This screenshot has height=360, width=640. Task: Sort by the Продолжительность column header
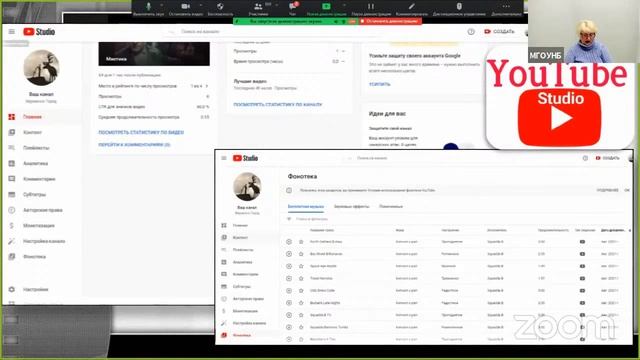point(553,230)
